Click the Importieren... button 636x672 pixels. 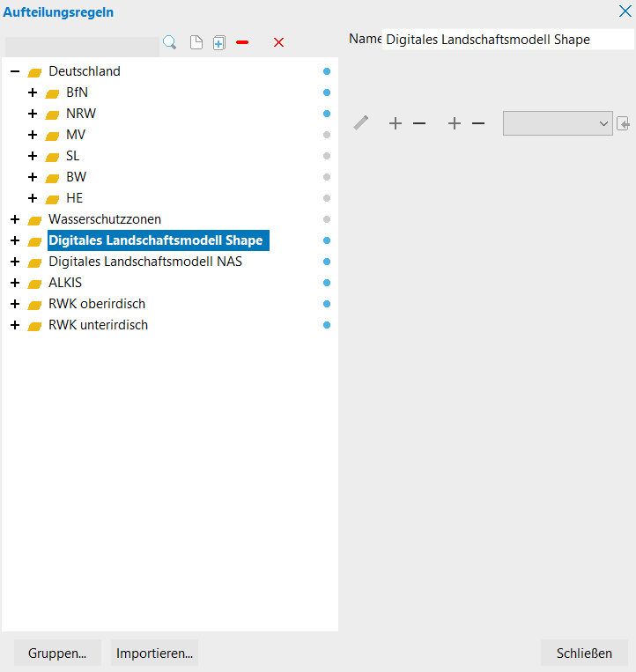[x=154, y=654]
